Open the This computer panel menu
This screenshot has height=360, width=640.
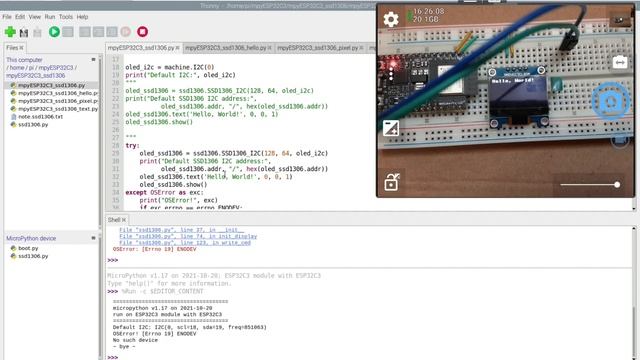(93, 60)
